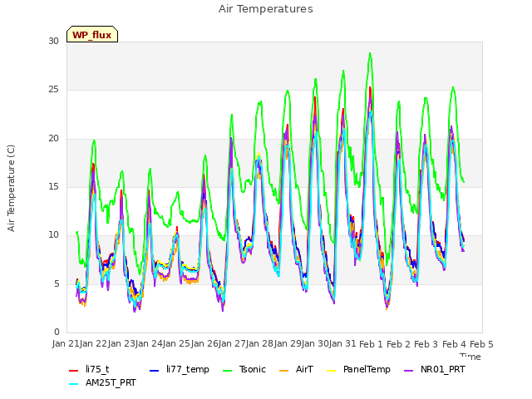Click the 30 y-axis tick label

point(53,42)
